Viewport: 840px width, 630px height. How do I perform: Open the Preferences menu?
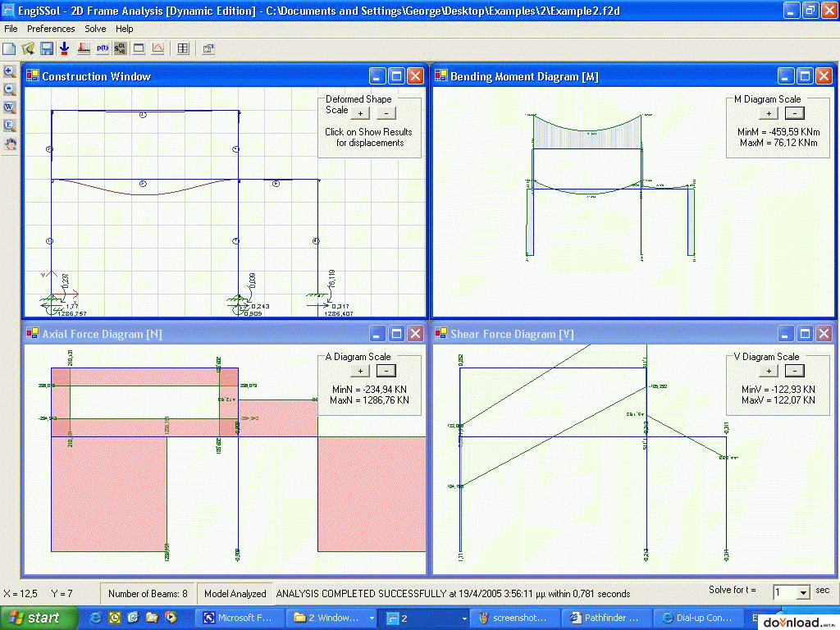tap(51, 29)
